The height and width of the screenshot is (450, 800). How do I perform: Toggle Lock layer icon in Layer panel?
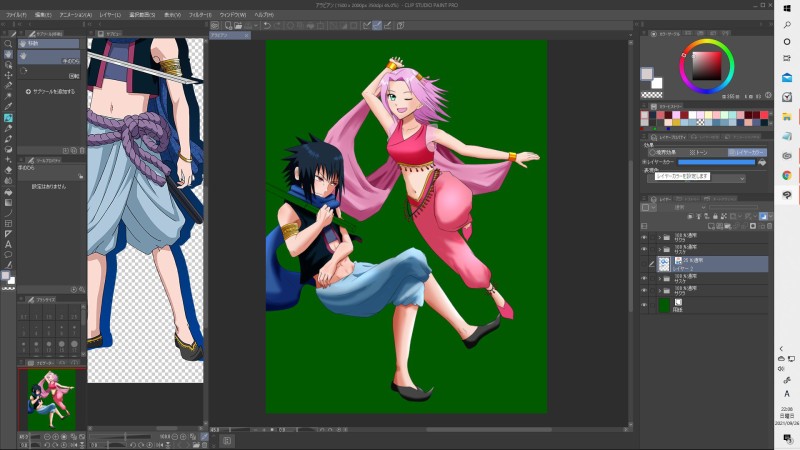[x=715, y=216]
